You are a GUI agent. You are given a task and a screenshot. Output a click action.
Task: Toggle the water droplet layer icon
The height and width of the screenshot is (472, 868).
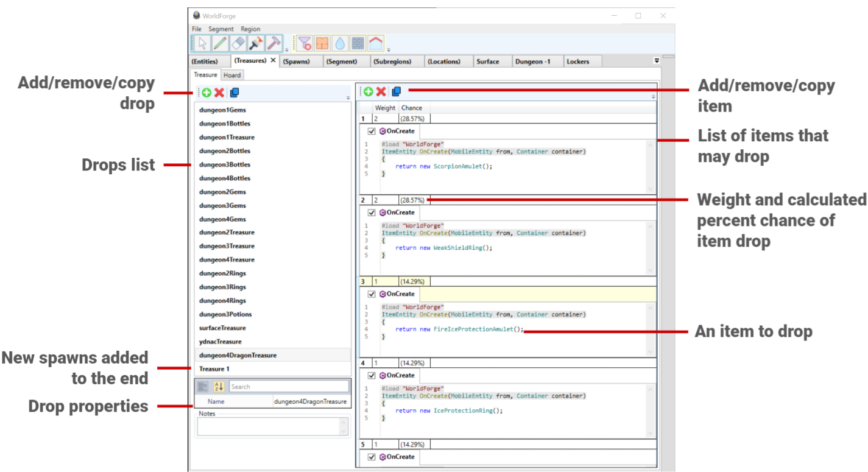coord(340,43)
